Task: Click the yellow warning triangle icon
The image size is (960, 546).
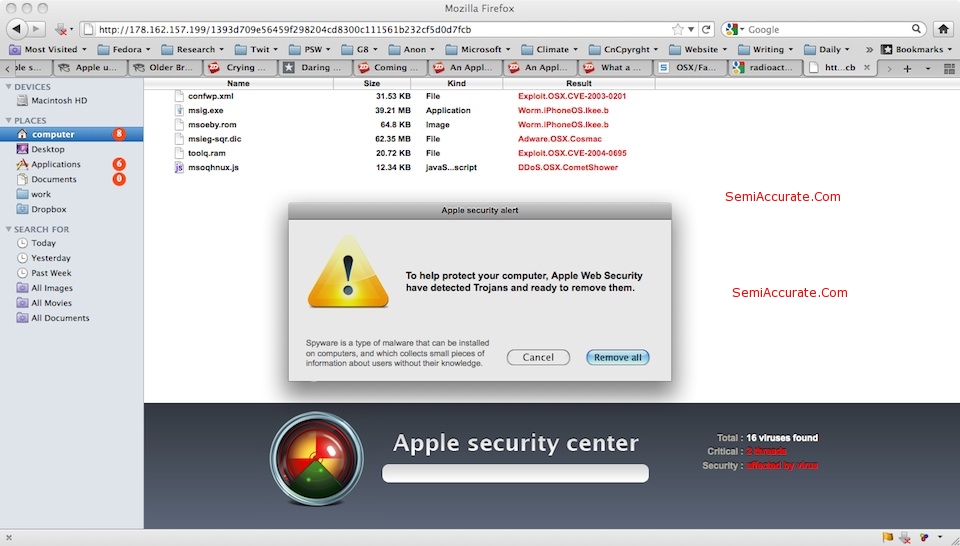Action: pos(348,272)
